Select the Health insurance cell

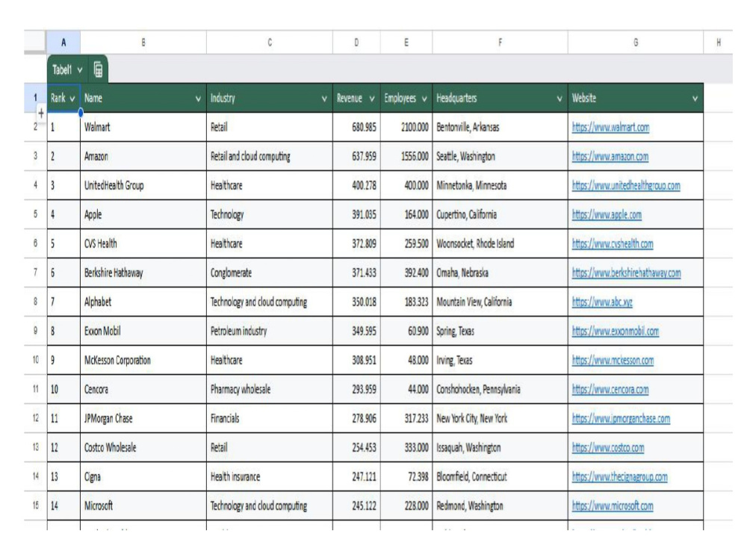[269, 476]
